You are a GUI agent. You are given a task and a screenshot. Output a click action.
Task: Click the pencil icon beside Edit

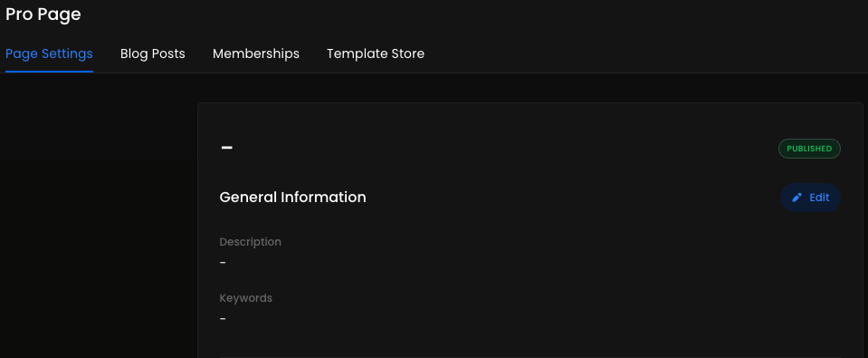[x=796, y=198]
